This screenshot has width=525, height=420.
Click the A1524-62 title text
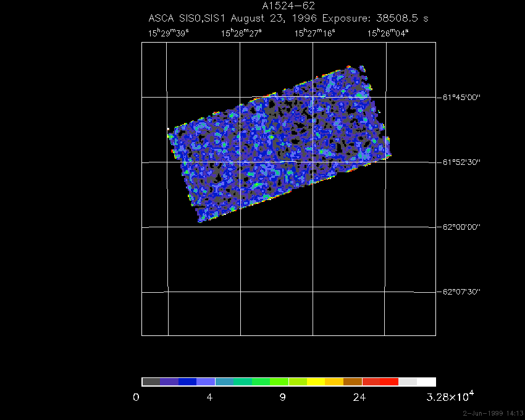point(288,6)
